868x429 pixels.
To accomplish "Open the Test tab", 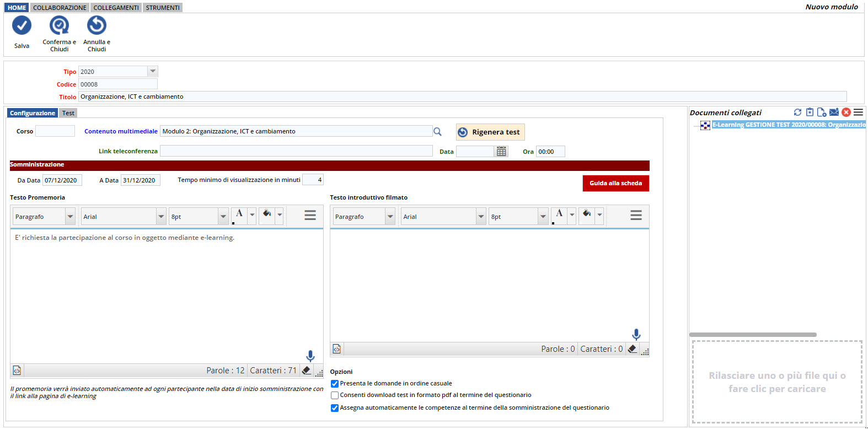I will click(68, 113).
